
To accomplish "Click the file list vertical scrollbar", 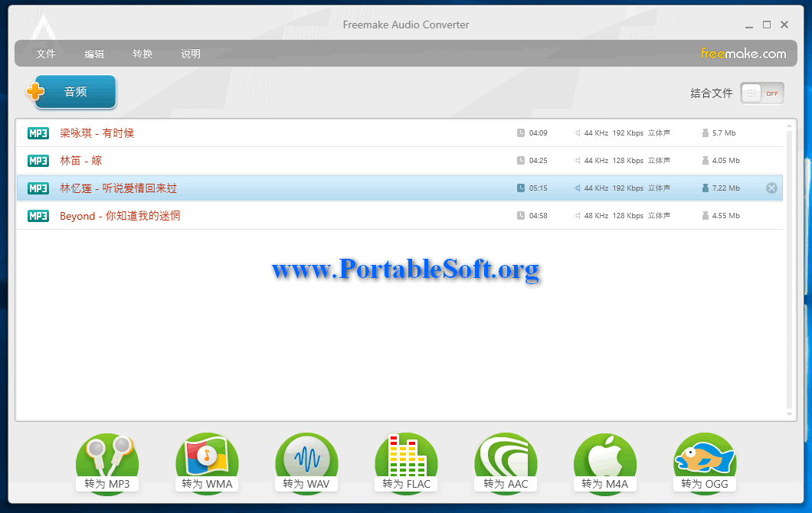I will (789, 270).
